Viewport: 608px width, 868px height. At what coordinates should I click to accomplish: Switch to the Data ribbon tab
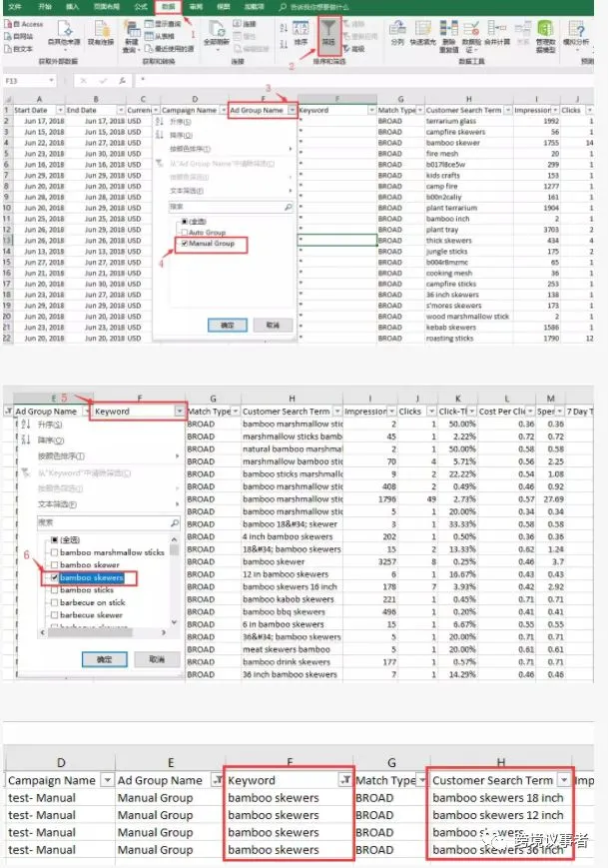click(x=168, y=7)
